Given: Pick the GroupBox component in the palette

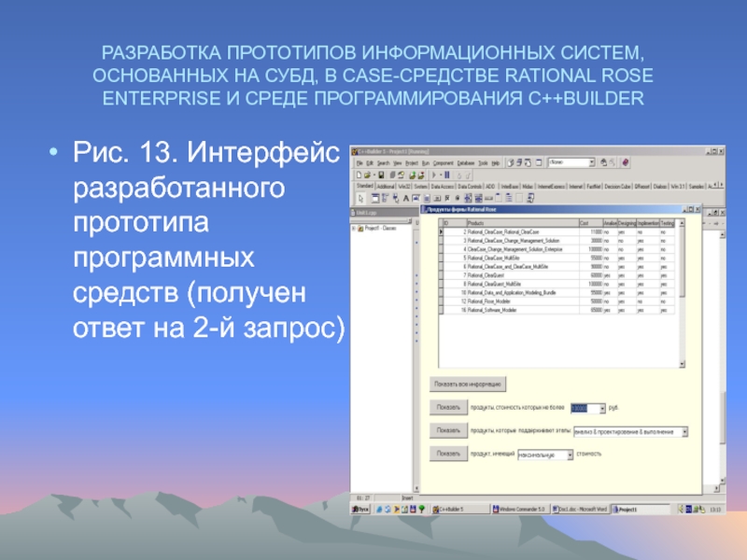Looking at the screenshot, I should 499,198.
